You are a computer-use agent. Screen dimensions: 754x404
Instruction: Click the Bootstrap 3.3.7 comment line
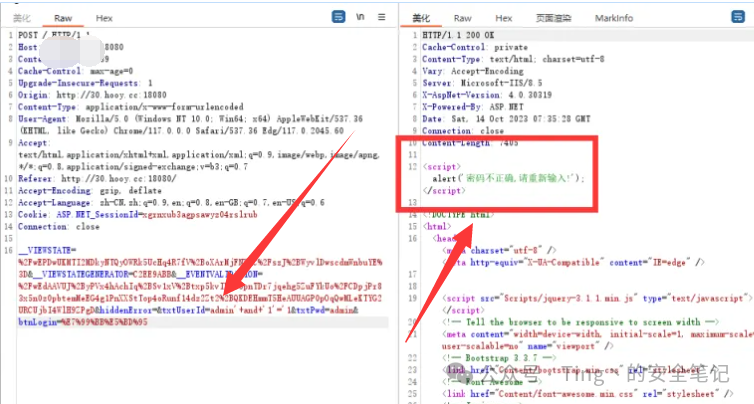(x=499, y=358)
